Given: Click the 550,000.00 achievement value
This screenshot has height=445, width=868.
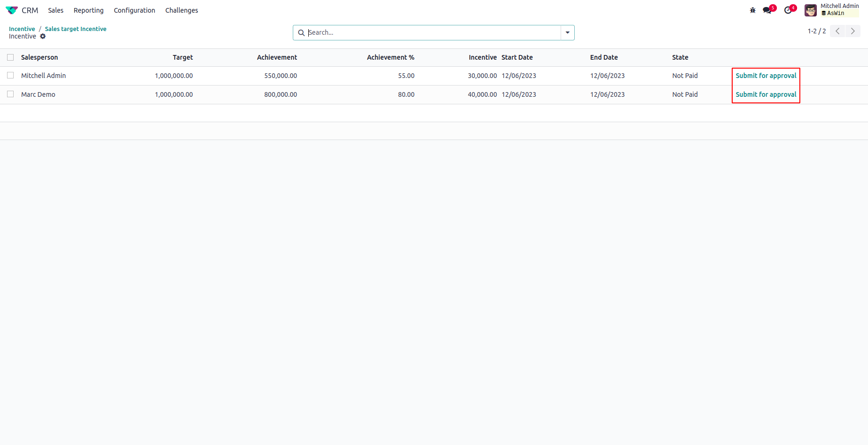Looking at the screenshot, I should [x=281, y=76].
